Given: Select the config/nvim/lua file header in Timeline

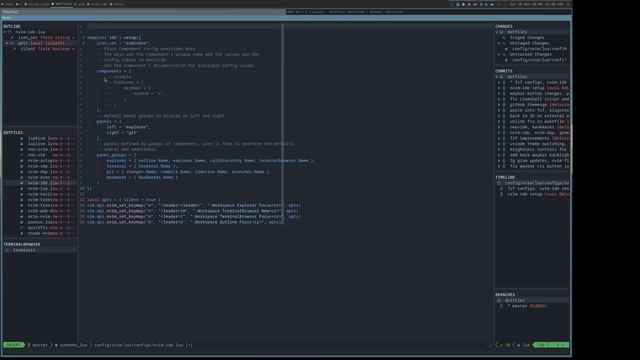Looking at the screenshot, I should (533, 183).
